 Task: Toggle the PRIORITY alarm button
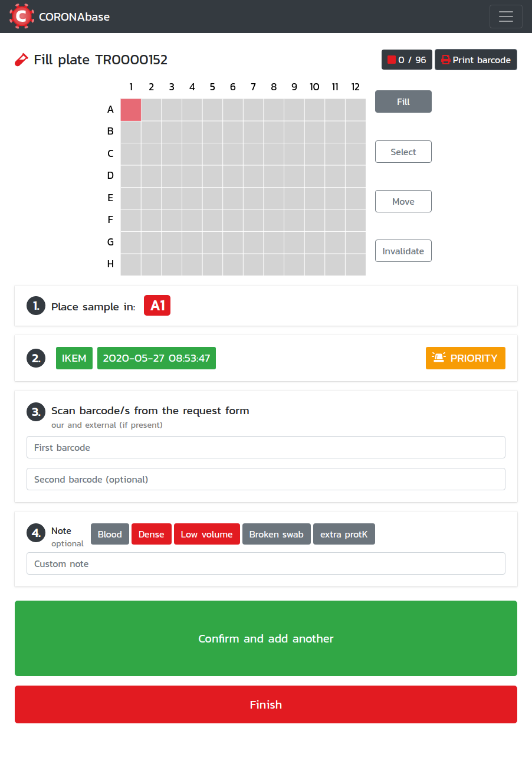(x=465, y=358)
